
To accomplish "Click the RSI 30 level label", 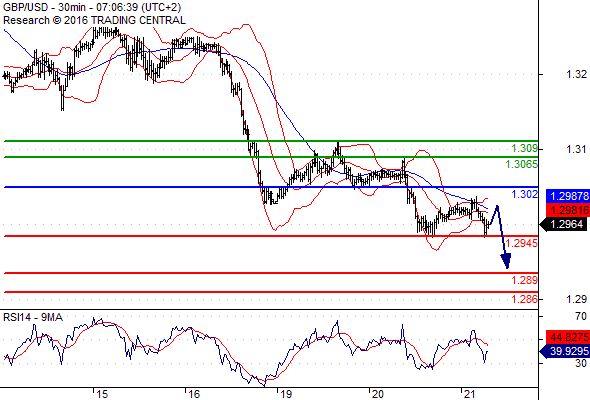I will tap(581, 363).
